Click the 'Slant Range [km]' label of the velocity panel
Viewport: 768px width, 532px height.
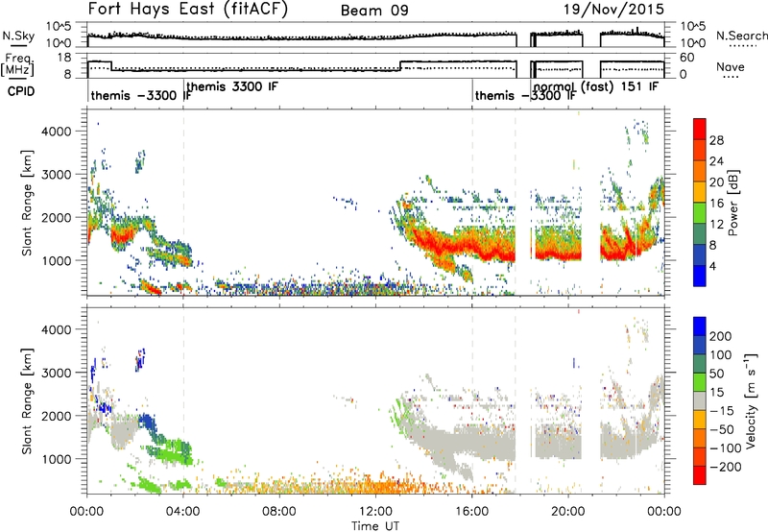click(x=27, y=400)
